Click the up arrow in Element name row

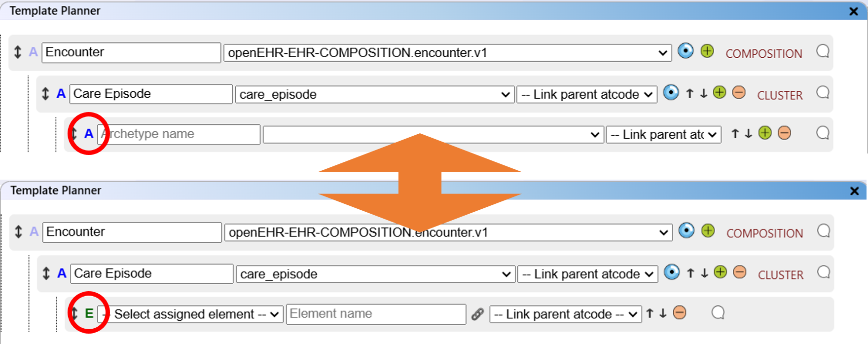650,313
